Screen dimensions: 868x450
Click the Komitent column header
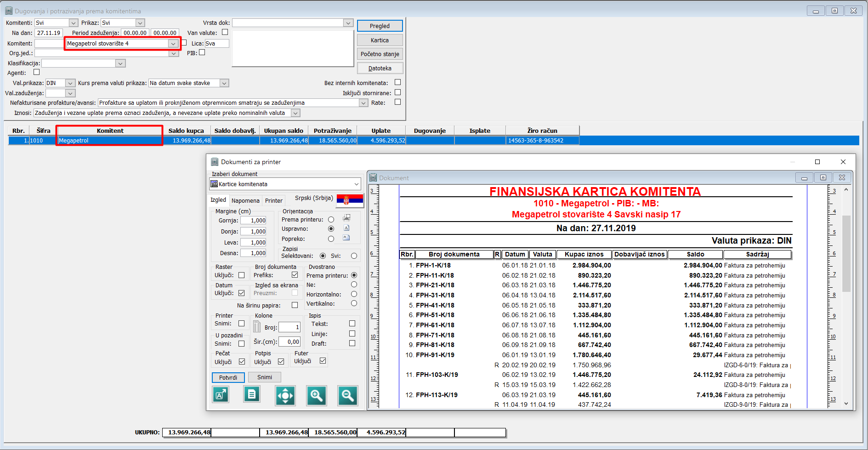click(110, 131)
